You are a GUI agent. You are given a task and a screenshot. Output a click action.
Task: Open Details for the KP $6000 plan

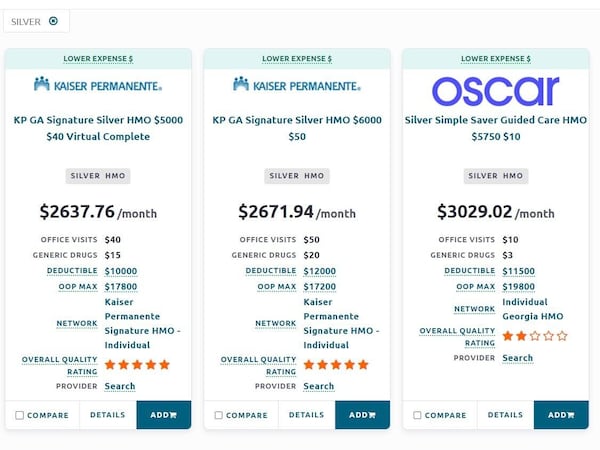(x=307, y=415)
